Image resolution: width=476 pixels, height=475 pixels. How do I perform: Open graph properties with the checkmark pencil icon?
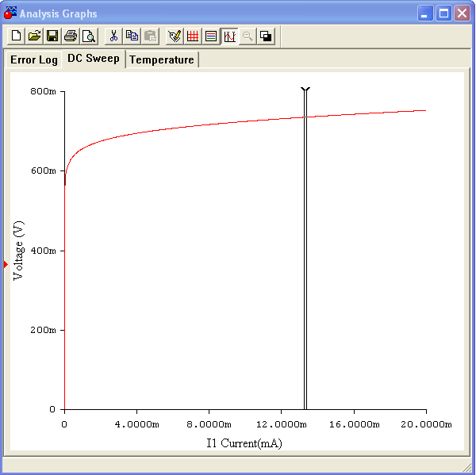click(x=175, y=36)
